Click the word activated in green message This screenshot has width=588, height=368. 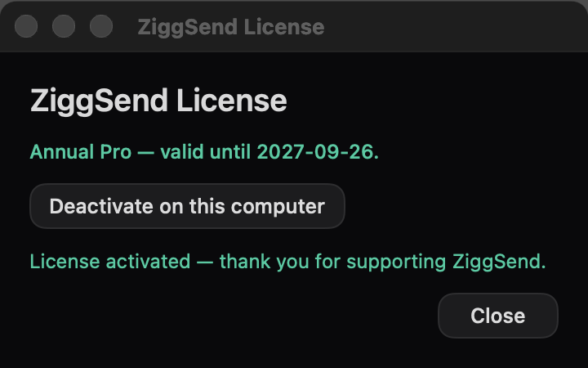[x=148, y=262]
